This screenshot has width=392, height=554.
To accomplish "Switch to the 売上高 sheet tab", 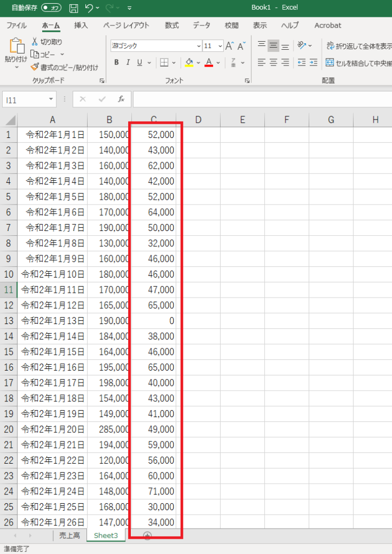I will [x=69, y=535].
